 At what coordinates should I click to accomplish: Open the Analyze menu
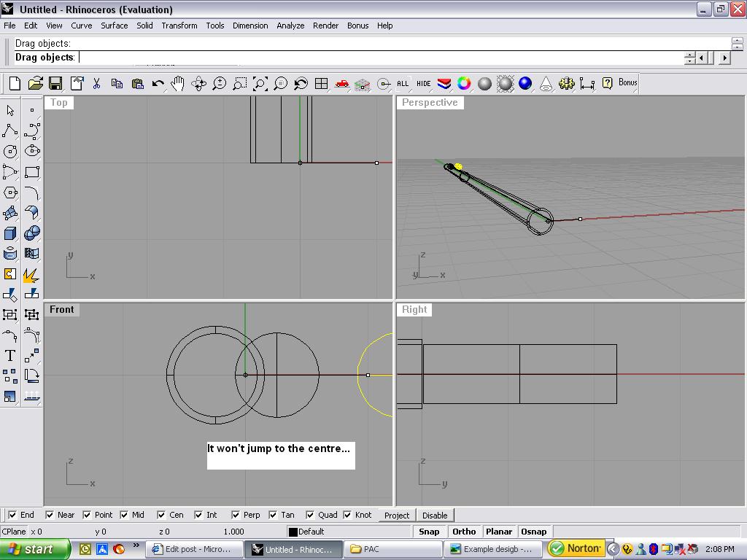point(290,26)
